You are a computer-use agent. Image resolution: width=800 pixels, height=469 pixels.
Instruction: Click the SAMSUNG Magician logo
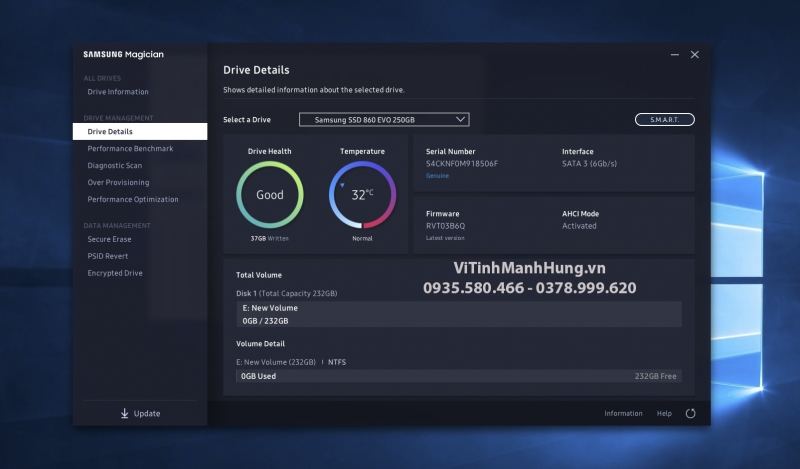point(123,55)
